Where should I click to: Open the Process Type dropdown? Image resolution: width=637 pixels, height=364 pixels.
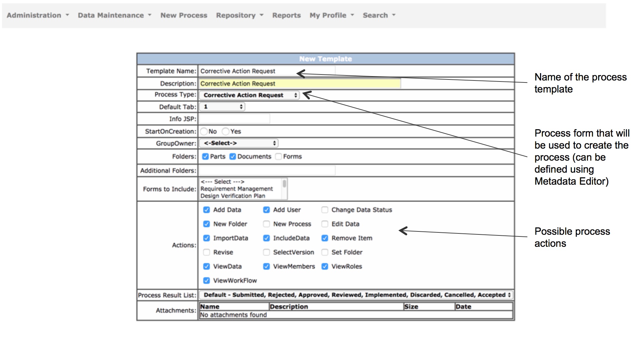pos(249,95)
